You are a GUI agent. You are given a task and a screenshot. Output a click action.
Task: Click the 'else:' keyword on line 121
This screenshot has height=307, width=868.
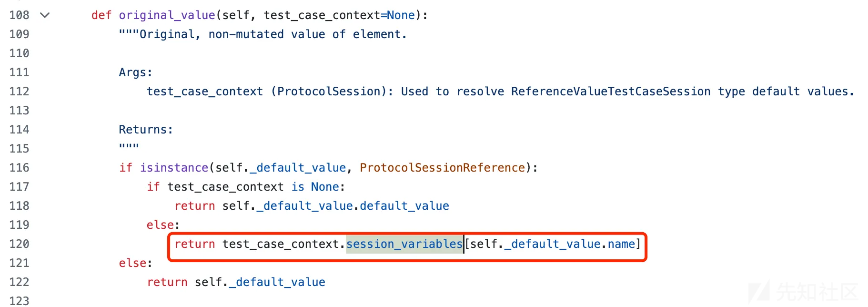(135, 263)
